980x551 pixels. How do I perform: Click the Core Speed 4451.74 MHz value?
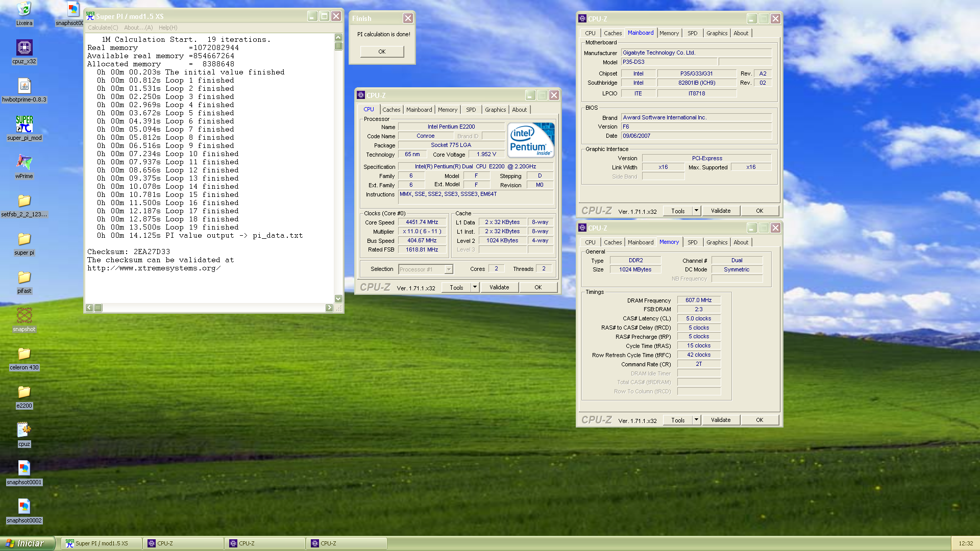[422, 222]
